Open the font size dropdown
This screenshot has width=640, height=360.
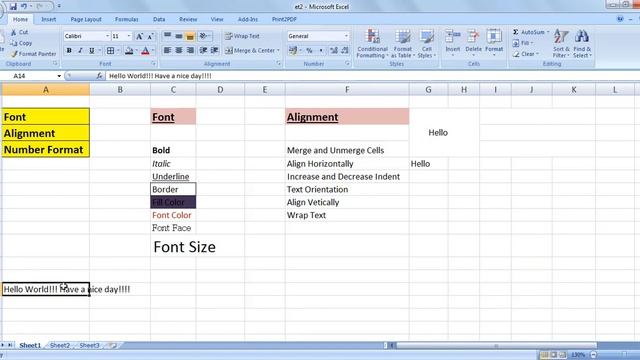coord(129,36)
